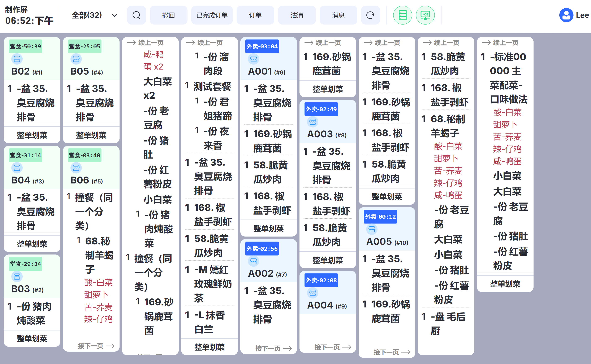Click 整单划菜 on B04 order
Viewport: 591px width, 364px height.
click(32, 244)
